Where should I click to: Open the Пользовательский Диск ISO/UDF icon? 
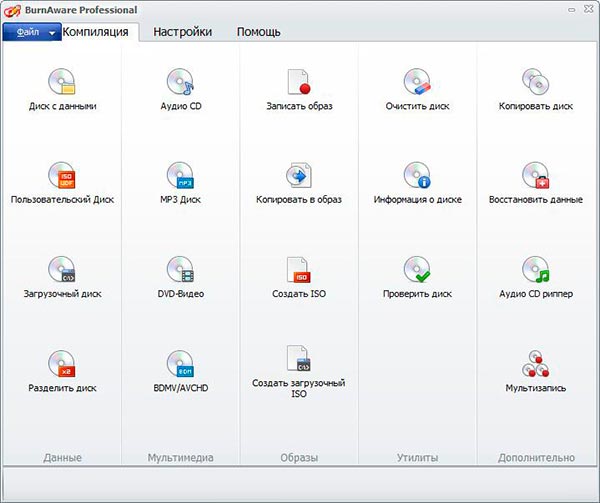pos(62,175)
